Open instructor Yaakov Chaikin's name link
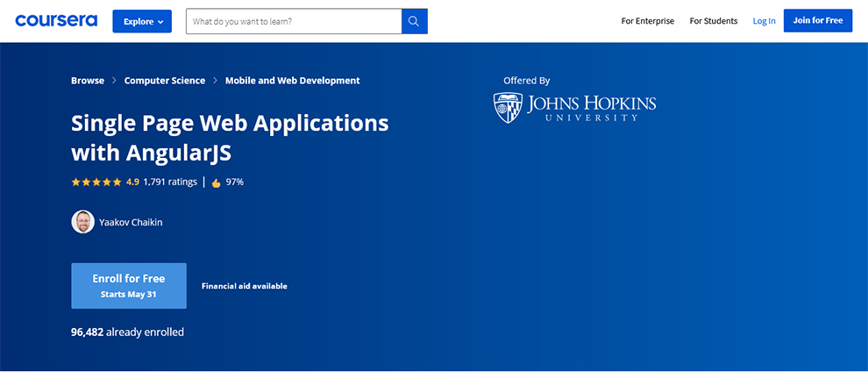 point(131,222)
